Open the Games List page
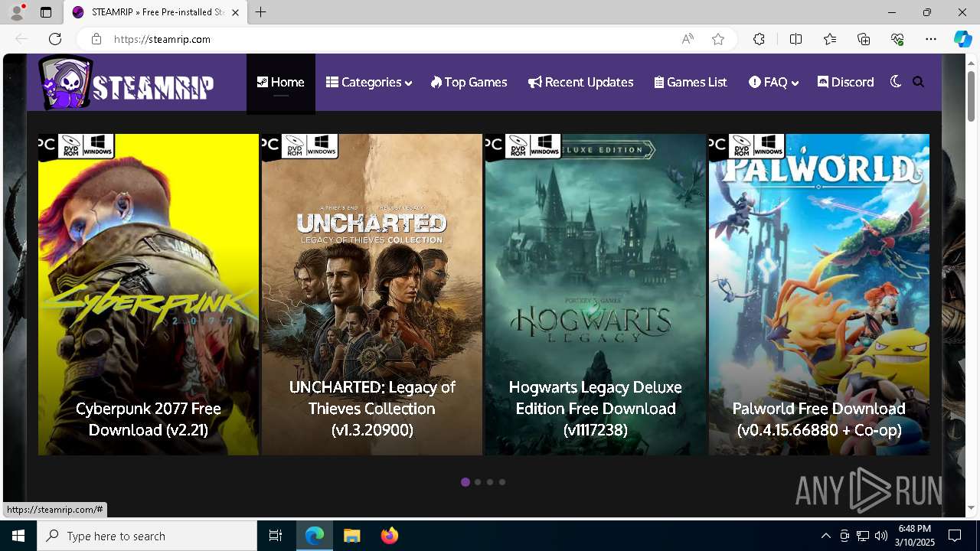Image resolution: width=980 pixels, height=551 pixels. pyautogui.click(x=691, y=82)
